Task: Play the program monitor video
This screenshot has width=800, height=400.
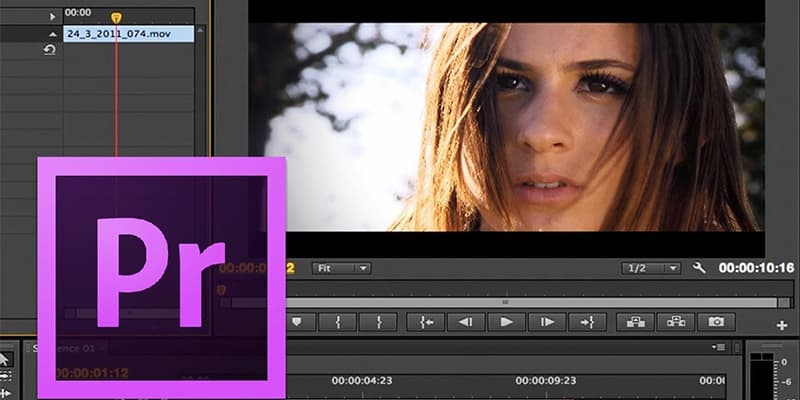Action: click(x=506, y=322)
